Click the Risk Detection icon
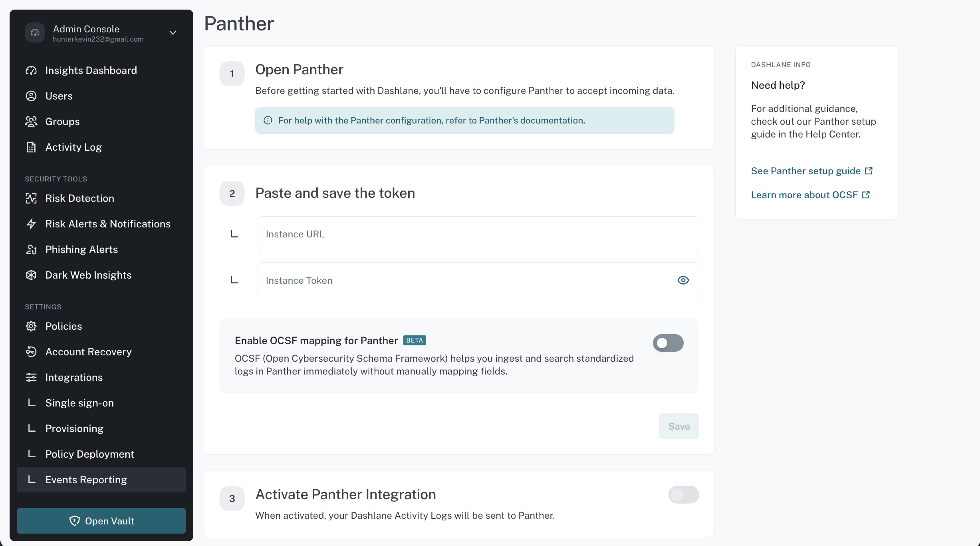Screen dimensions: 980x546 click(31, 198)
